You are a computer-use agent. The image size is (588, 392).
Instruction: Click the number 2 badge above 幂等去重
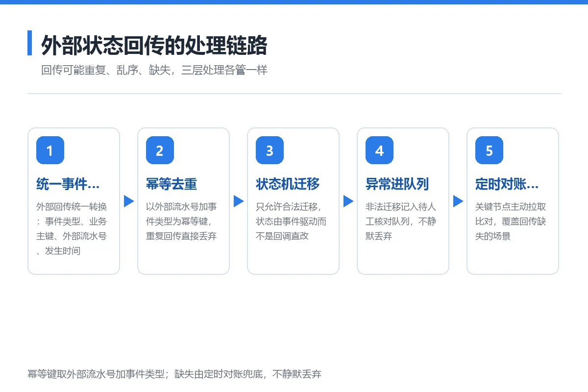[x=160, y=150]
